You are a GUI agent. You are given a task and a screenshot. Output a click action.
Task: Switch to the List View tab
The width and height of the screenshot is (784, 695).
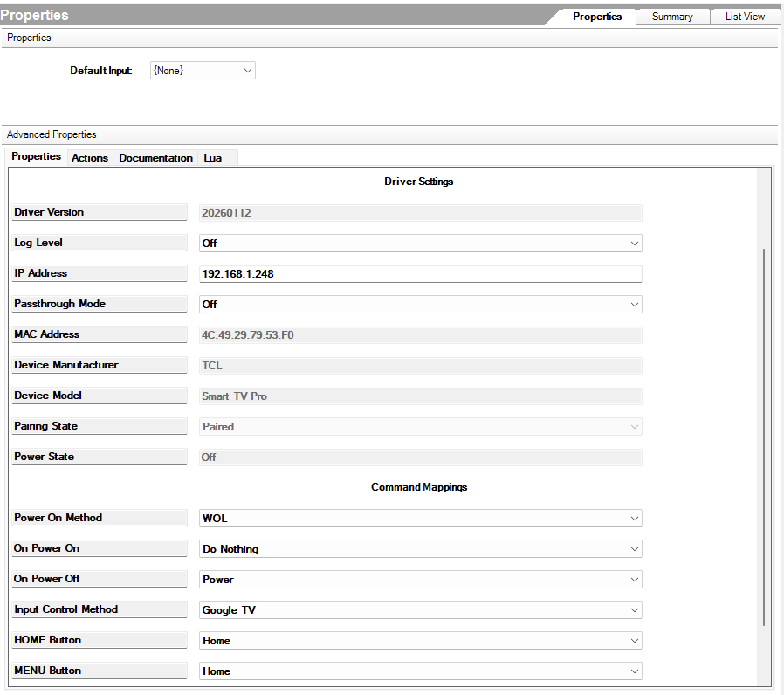[x=745, y=17]
